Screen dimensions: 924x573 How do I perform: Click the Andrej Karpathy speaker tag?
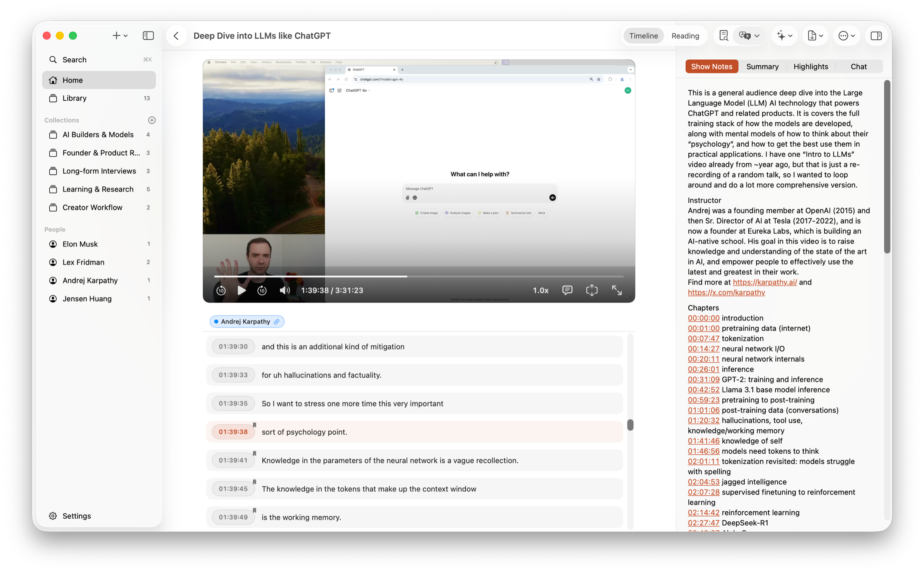pos(247,322)
